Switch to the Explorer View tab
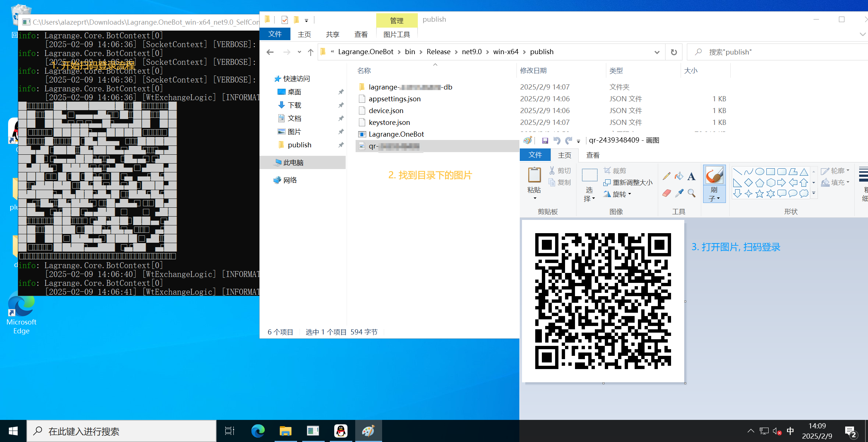This screenshot has height=442, width=868. tap(361, 34)
